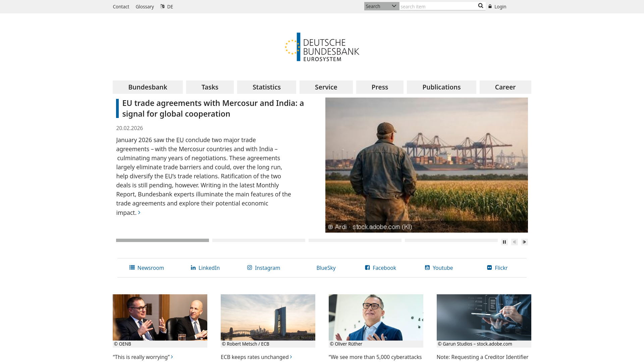Open the Bundesbank main menu

tap(148, 87)
